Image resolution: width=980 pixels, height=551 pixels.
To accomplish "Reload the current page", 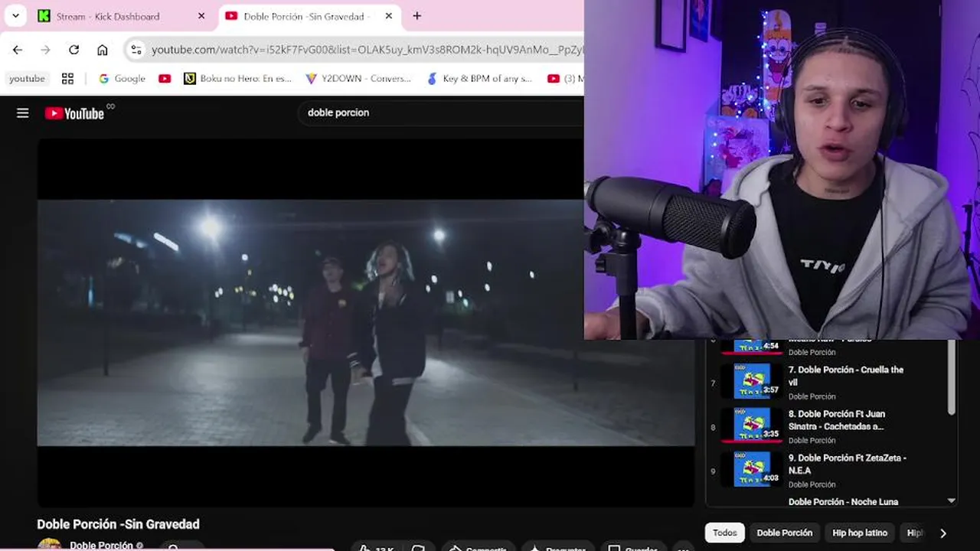I will point(73,50).
